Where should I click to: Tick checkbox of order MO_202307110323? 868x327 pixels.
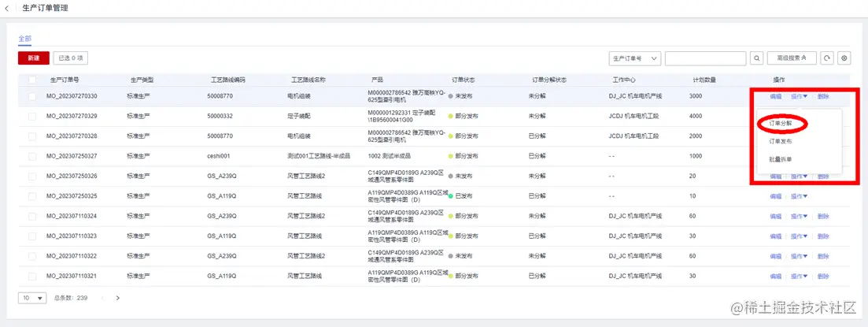point(32,236)
